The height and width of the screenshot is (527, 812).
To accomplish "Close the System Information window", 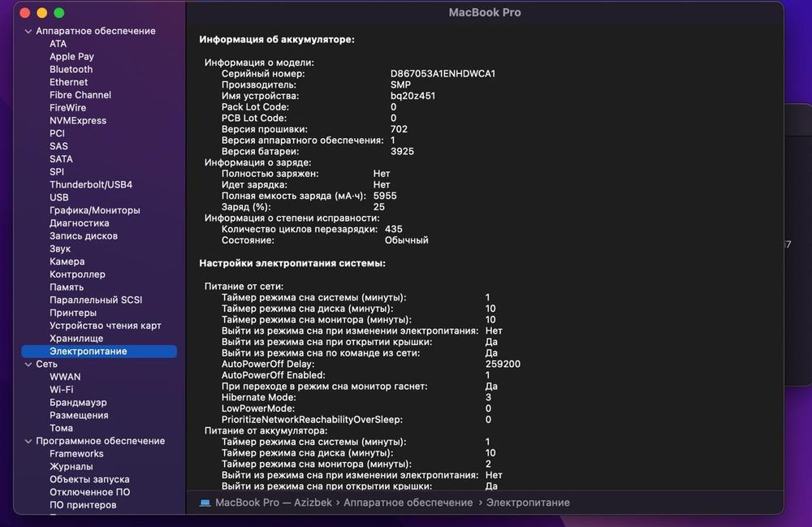I will [25, 13].
